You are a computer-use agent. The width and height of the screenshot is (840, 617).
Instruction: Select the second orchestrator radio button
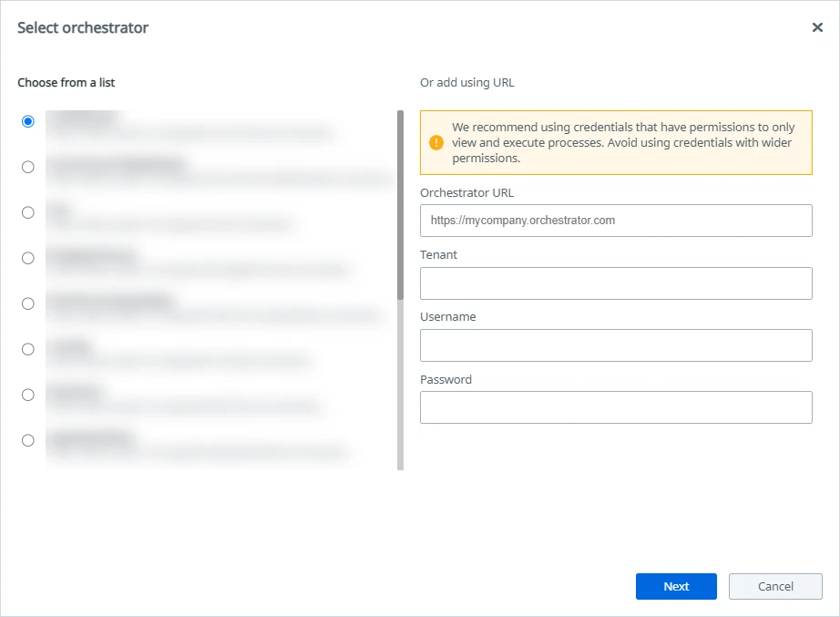tap(28, 168)
